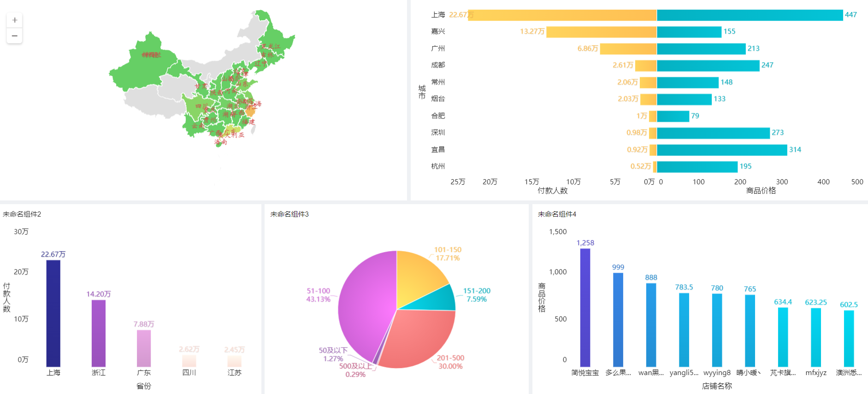Click the dark blue 上海 22.67万 column
868x394 pixels.
coord(53,313)
